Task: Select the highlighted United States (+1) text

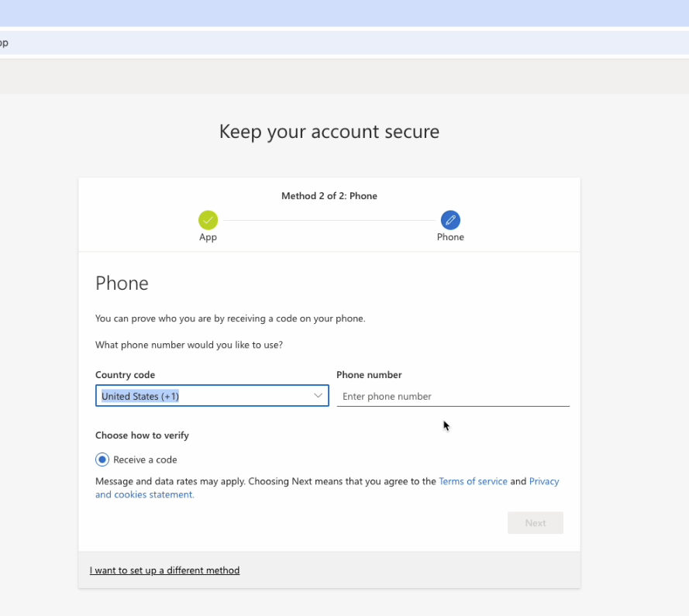Action: coord(140,395)
